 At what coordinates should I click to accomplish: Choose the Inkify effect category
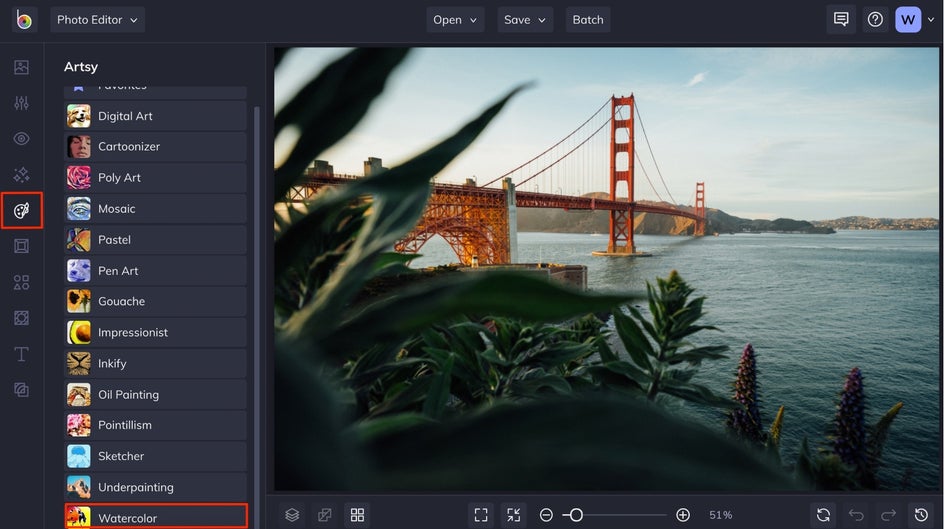[x=155, y=363]
